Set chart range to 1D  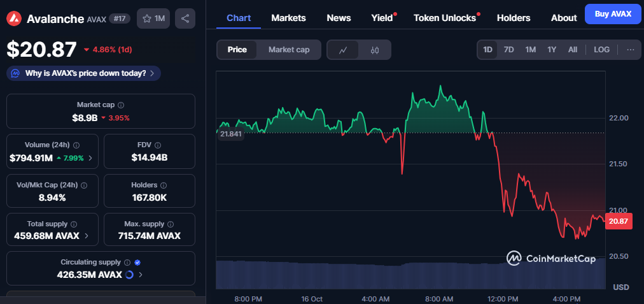(x=487, y=50)
